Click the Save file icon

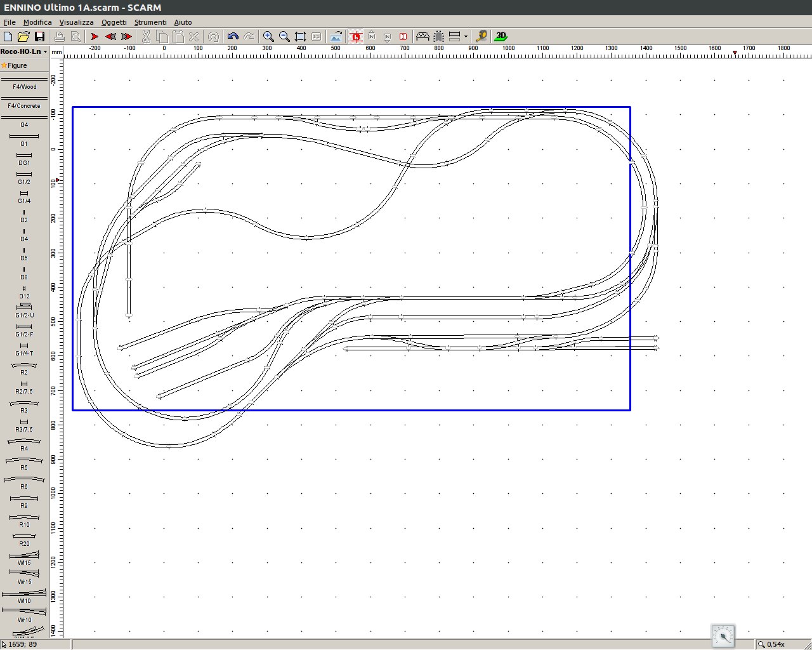click(39, 37)
